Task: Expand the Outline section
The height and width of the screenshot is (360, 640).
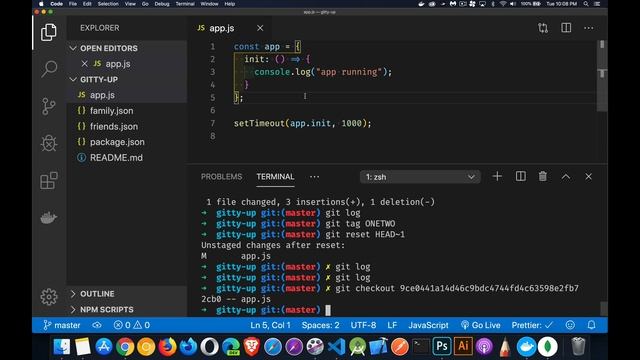Action: pyautogui.click(x=127, y=294)
